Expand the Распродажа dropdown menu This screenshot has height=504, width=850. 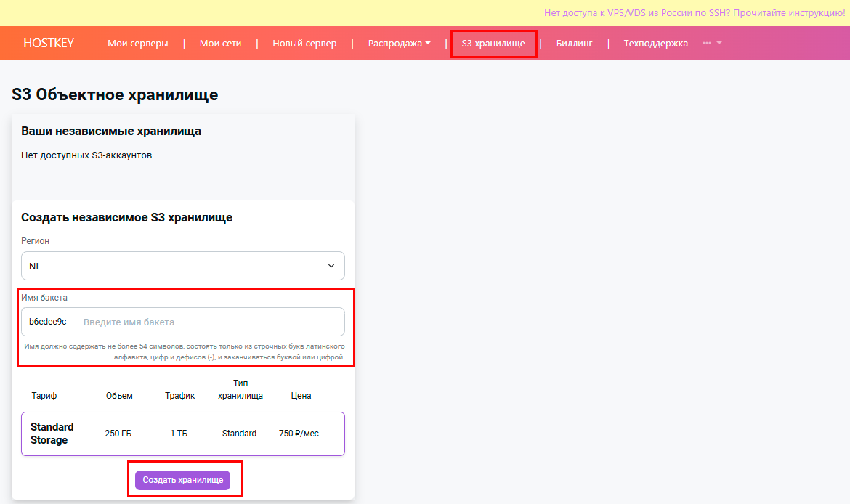(x=399, y=44)
